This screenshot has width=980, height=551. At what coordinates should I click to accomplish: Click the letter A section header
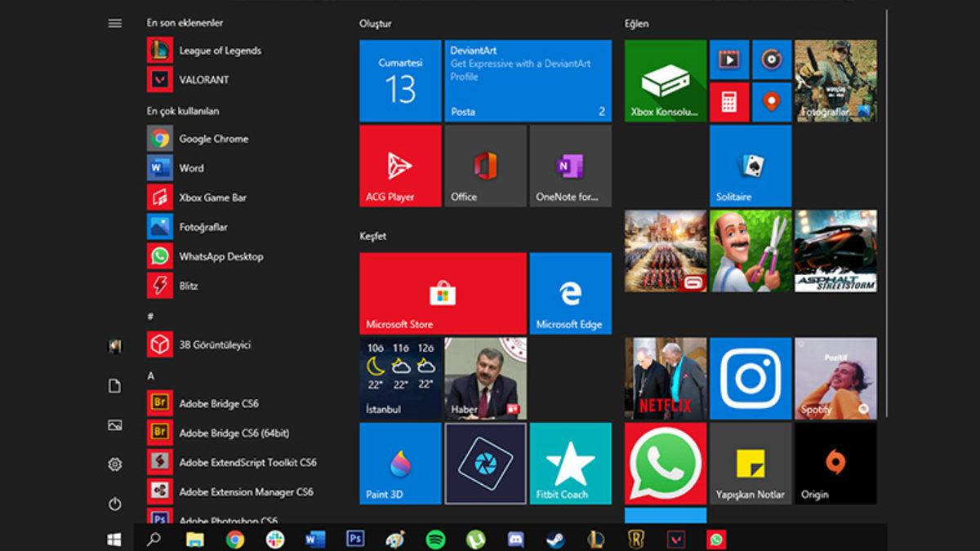(x=151, y=375)
